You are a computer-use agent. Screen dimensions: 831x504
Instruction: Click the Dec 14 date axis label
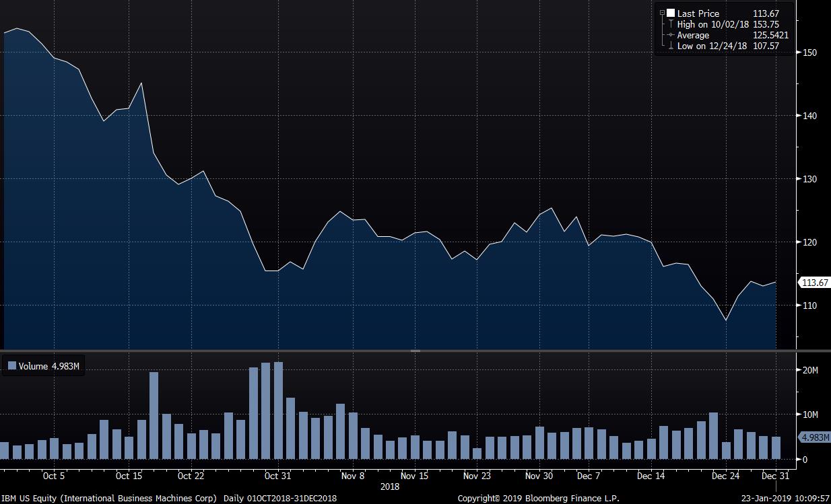pyautogui.click(x=651, y=476)
